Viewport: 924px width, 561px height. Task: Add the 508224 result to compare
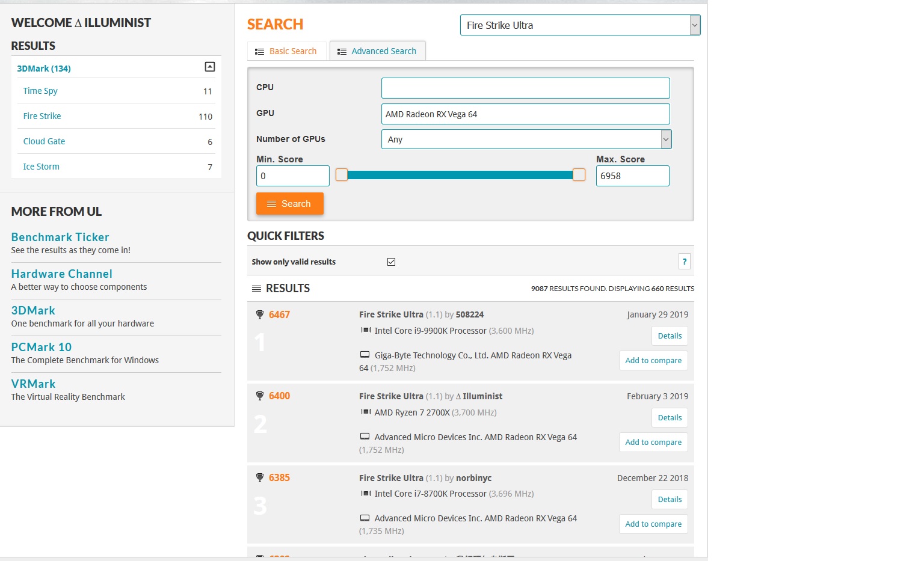[x=653, y=361]
